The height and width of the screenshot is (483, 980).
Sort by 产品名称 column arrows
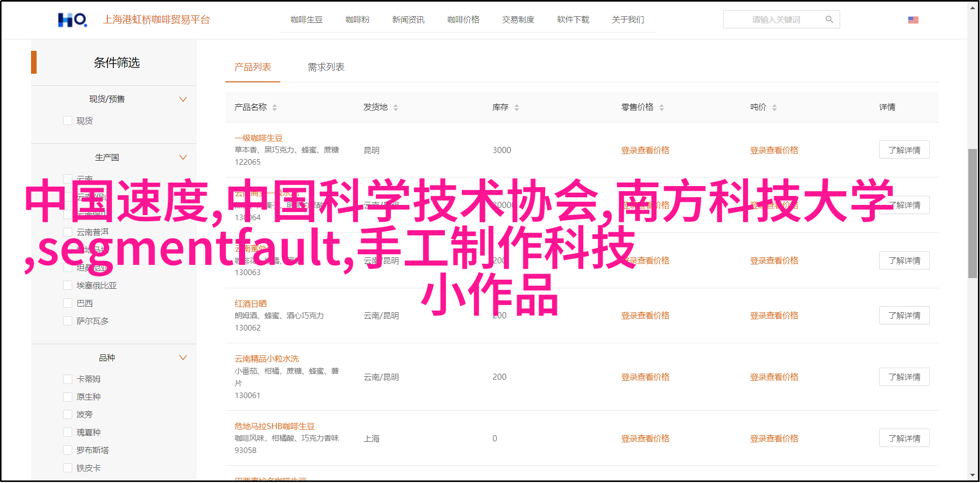275,107
